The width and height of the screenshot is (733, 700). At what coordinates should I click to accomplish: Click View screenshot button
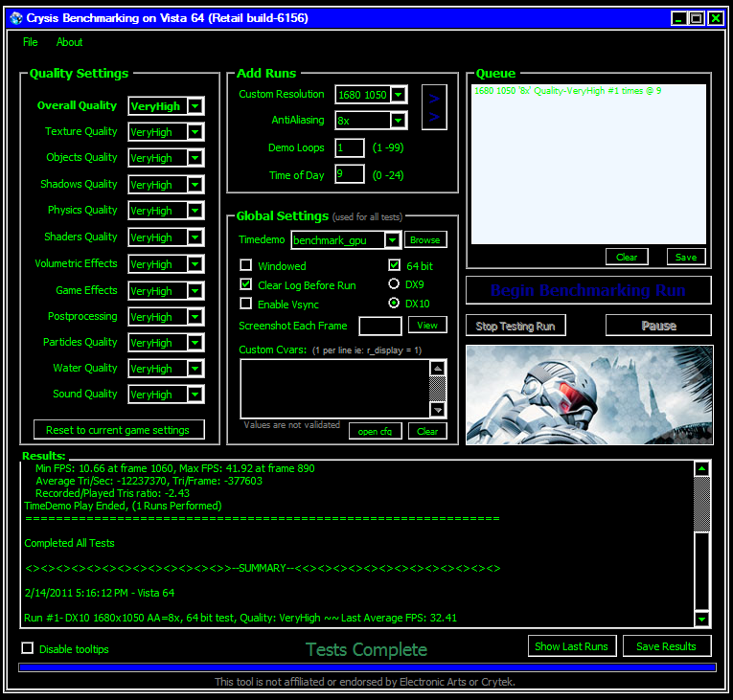click(x=427, y=325)
